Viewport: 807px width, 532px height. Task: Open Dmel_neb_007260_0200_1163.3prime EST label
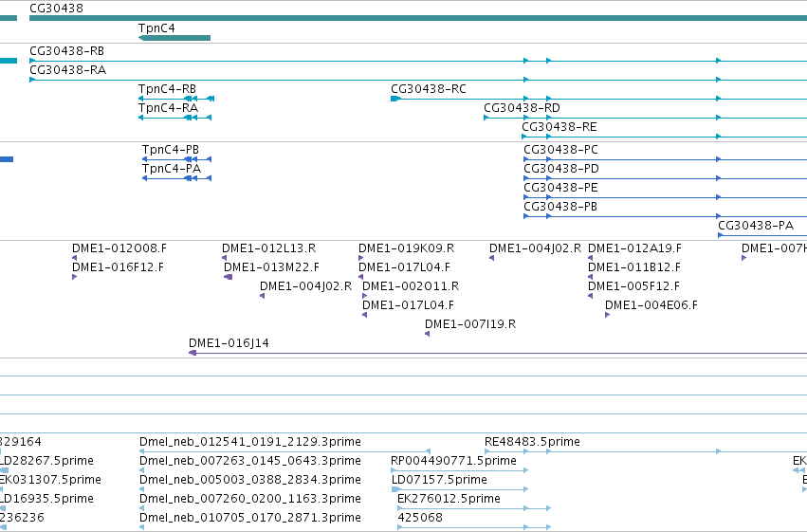[250, 499]
